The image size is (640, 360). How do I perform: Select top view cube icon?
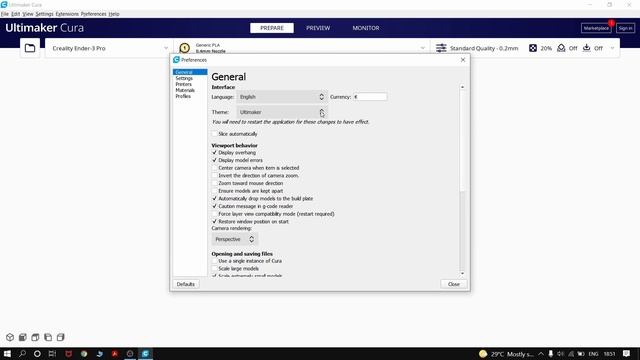(x=36, y=337)
